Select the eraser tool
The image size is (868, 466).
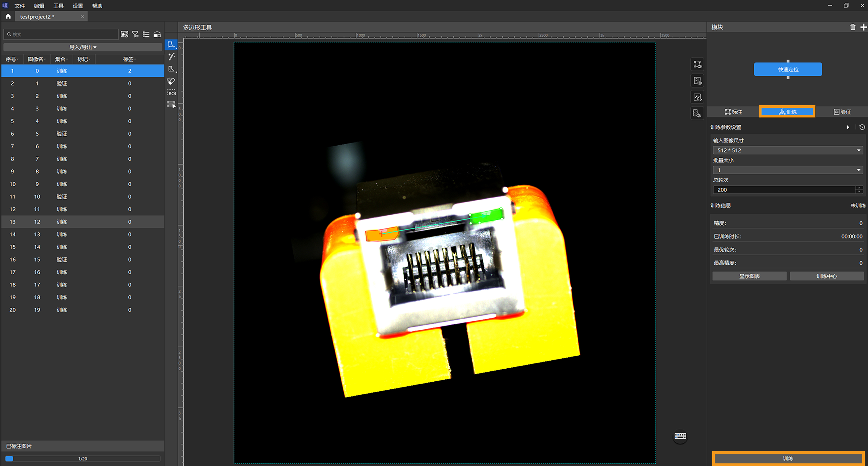[x=171, y=81]
